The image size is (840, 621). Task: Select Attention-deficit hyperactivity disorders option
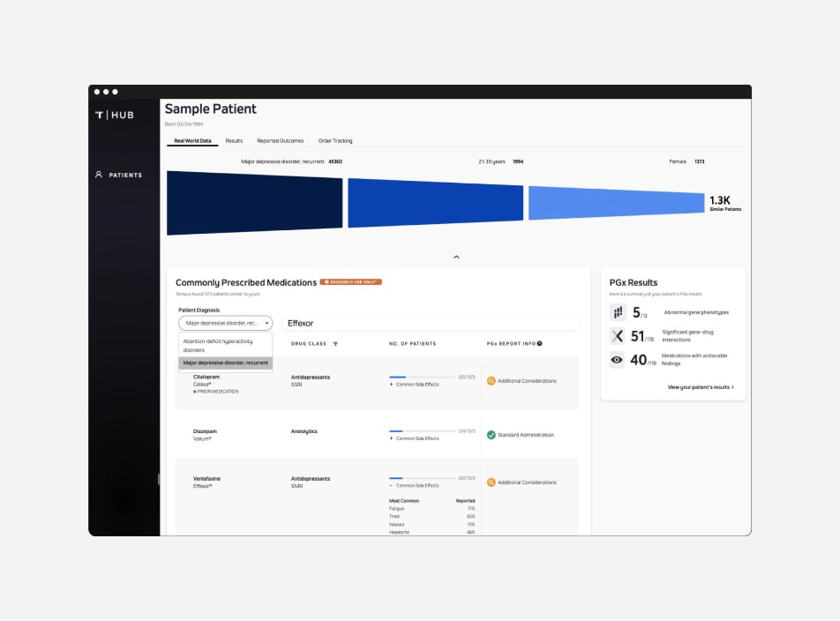coord(226,345)
